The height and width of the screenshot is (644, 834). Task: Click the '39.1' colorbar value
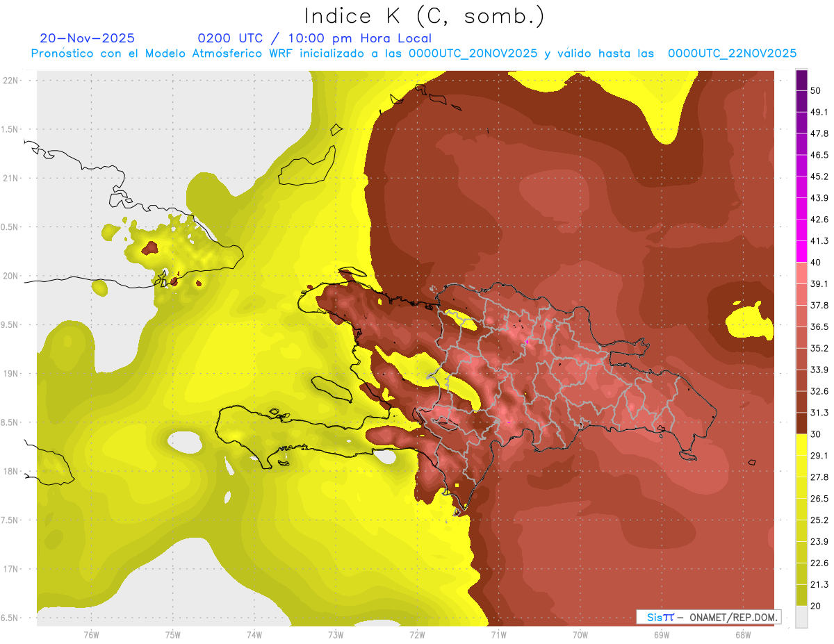coord(820,283)
